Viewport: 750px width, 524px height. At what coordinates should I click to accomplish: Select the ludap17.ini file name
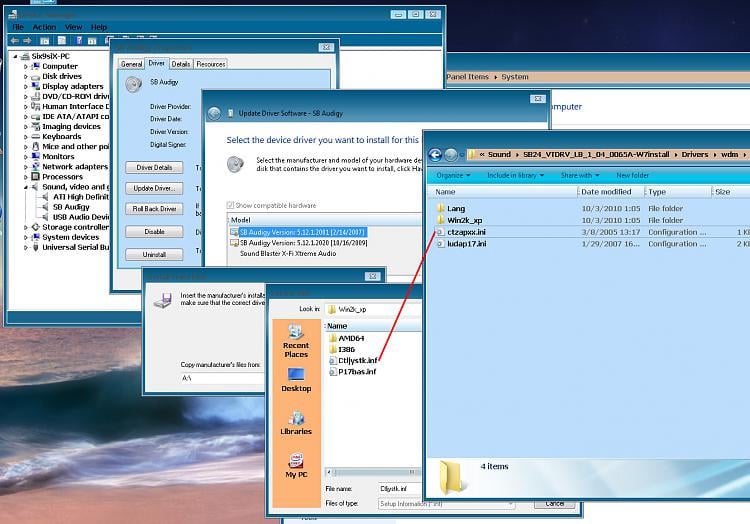click(x=466, y=244)
